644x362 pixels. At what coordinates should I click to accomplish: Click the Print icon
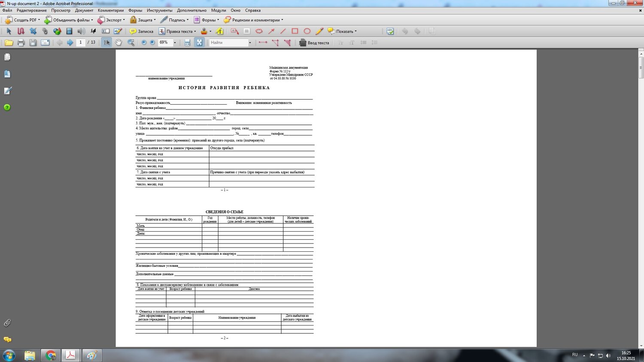click(21, 42)
